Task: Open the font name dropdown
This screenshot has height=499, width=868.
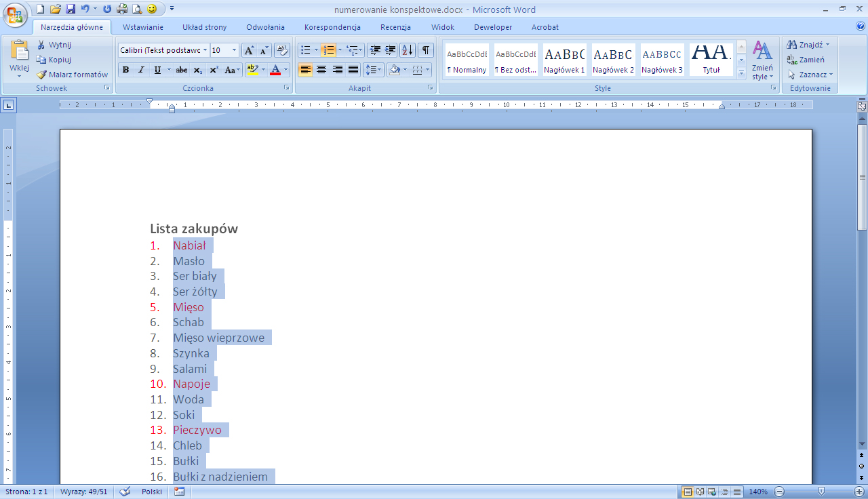Action: pyautogui.click(x=205, y=50)
